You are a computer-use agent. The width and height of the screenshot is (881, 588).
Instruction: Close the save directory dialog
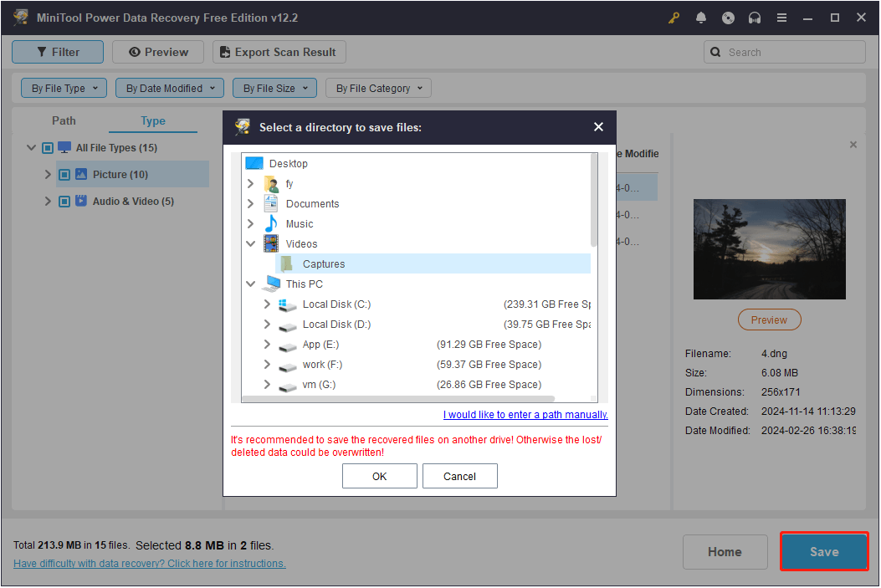(x=598, y=127)
